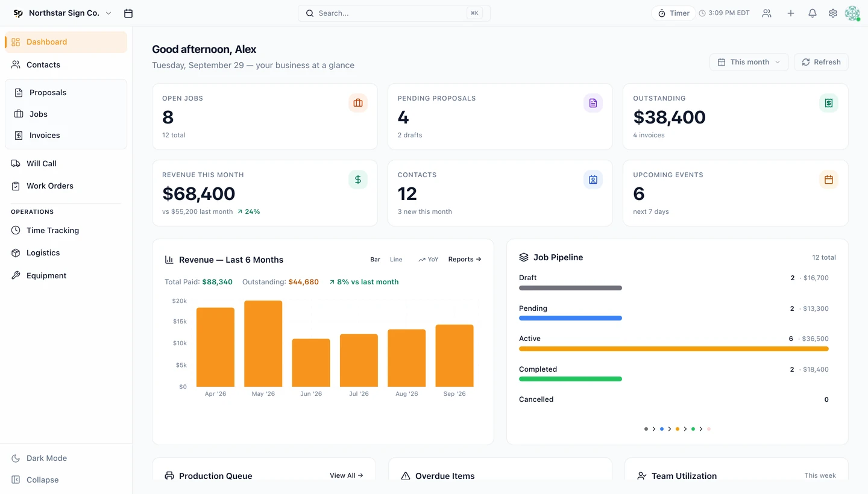Click the Completed pipeline green bar

coord(570,379)
